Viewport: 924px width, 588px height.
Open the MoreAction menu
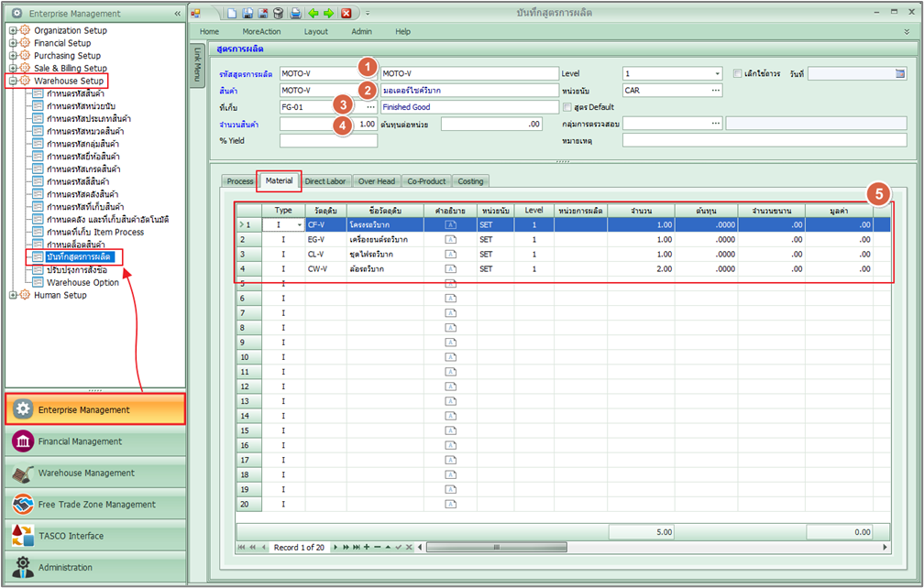[263, 31]
